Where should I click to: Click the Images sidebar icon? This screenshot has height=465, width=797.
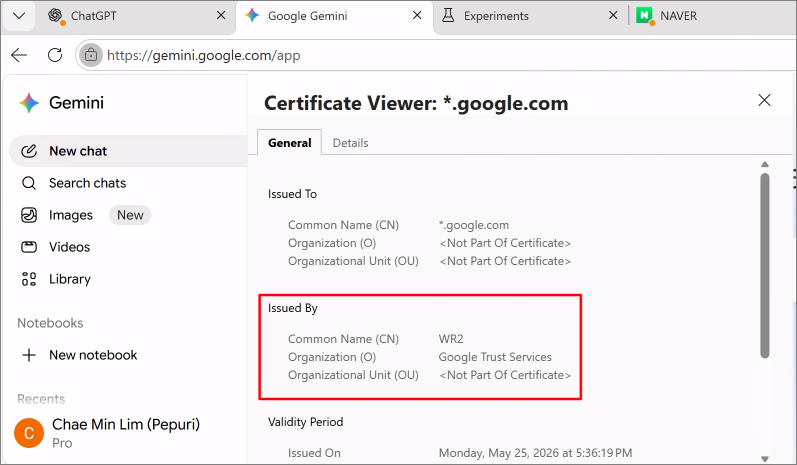click(x=29, y=215)
